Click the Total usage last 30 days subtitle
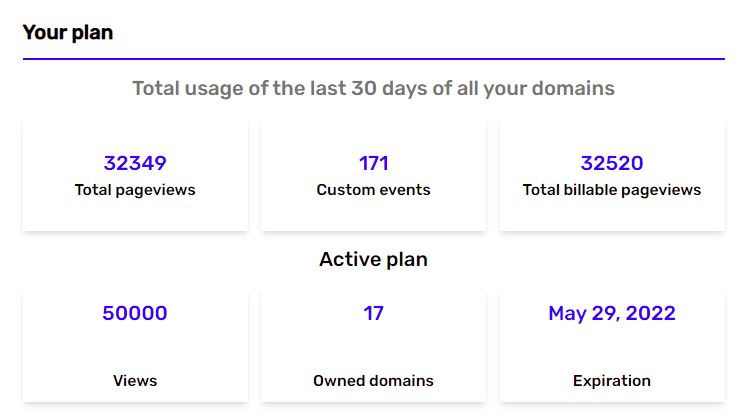This screenshot has width=750, height=418. tap(374, 88)
